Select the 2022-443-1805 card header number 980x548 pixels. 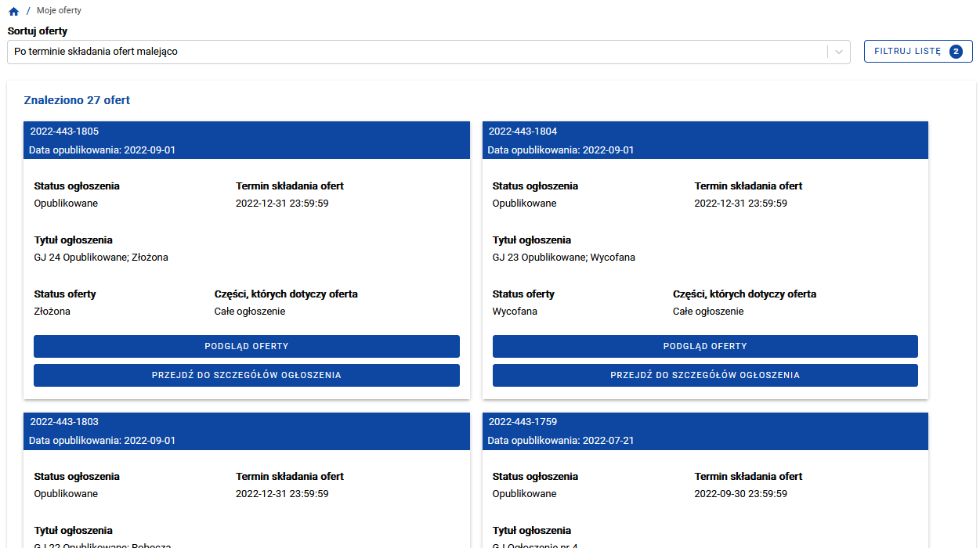point(64,132)
